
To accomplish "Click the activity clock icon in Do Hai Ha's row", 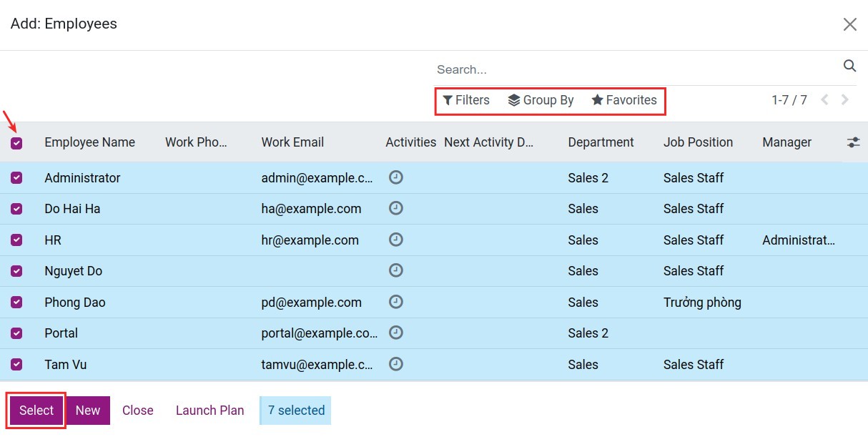I will [396, 208].
